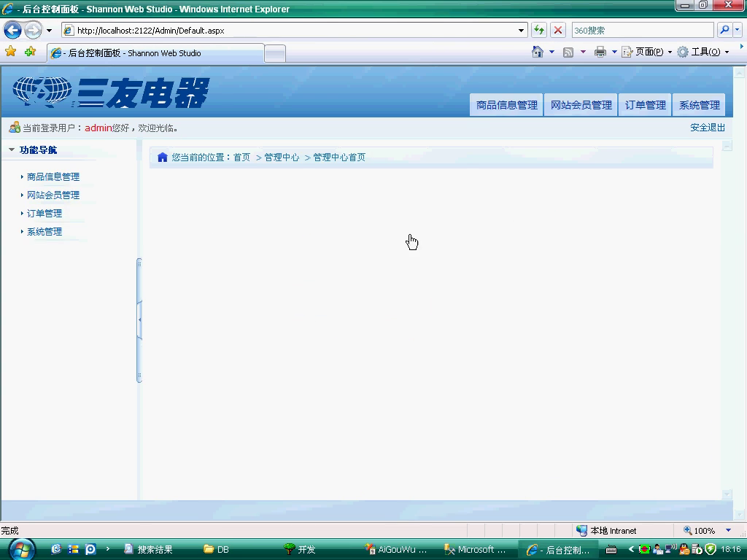Screen dimensions: 747x560
Task: Select the 商品信息管理 top navigation tab
Action: tap(506, 105)
